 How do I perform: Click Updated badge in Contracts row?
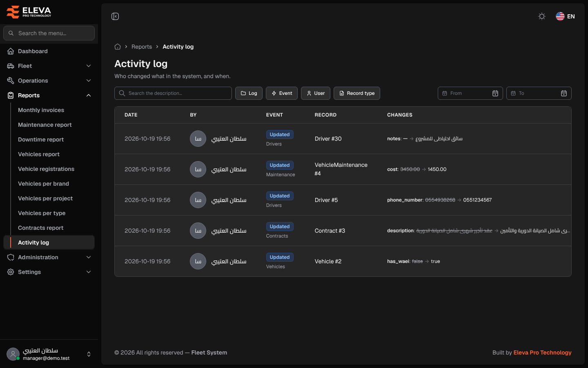click(280, 227)
